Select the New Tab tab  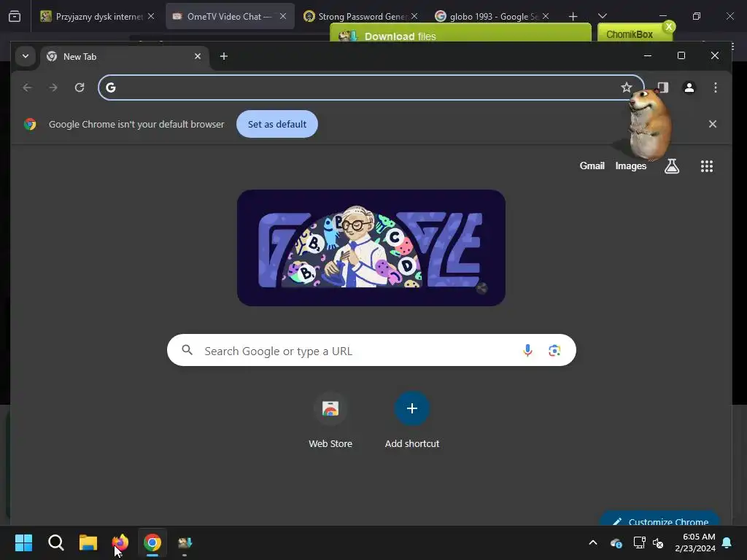(x=125, y=57)
